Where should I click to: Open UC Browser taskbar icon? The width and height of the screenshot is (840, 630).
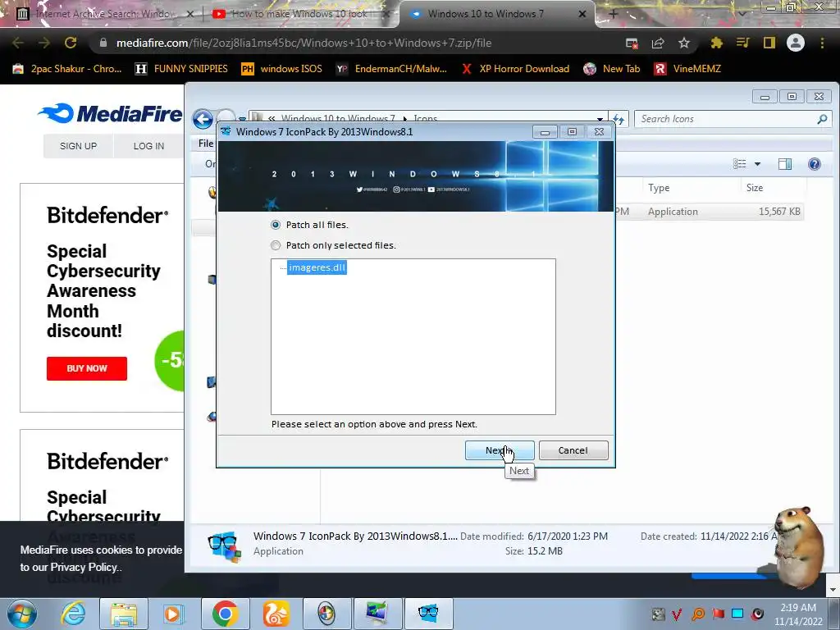click(x=276, y=614)
